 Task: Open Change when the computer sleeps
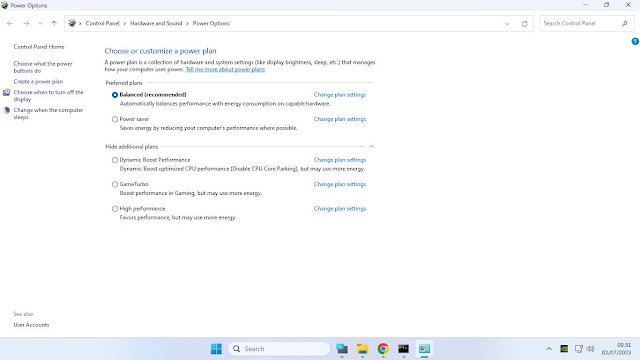tap(48, 113)
